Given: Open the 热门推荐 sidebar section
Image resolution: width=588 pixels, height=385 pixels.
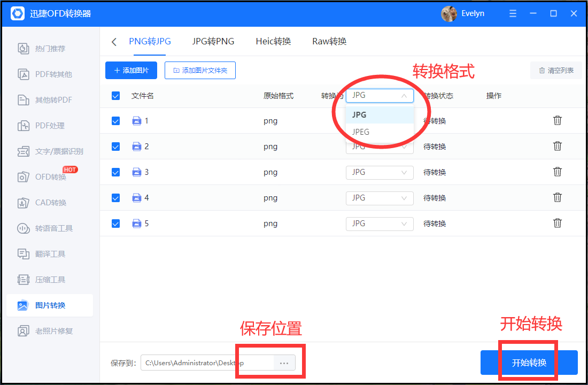Looking at the screenshot, I should (x=50, y=49).
